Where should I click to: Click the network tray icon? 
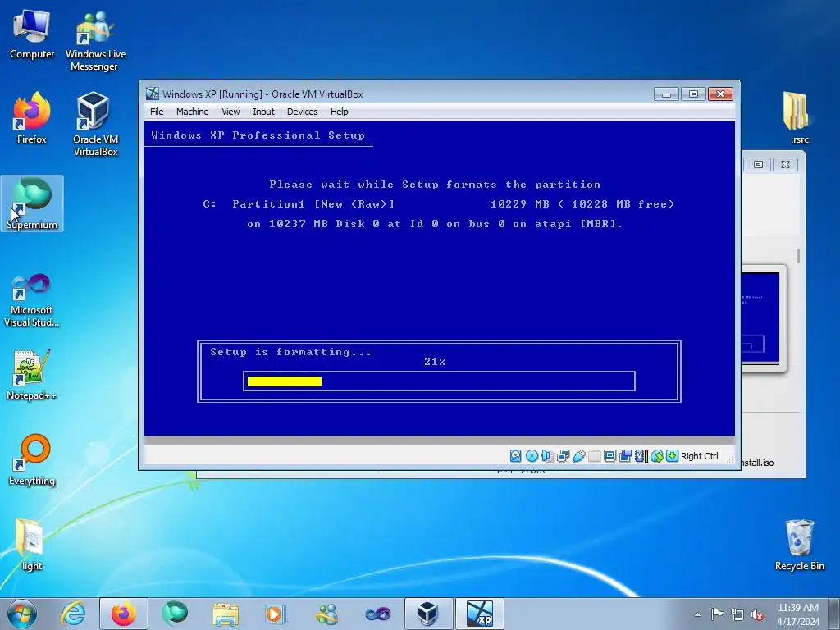click(737, 614)
